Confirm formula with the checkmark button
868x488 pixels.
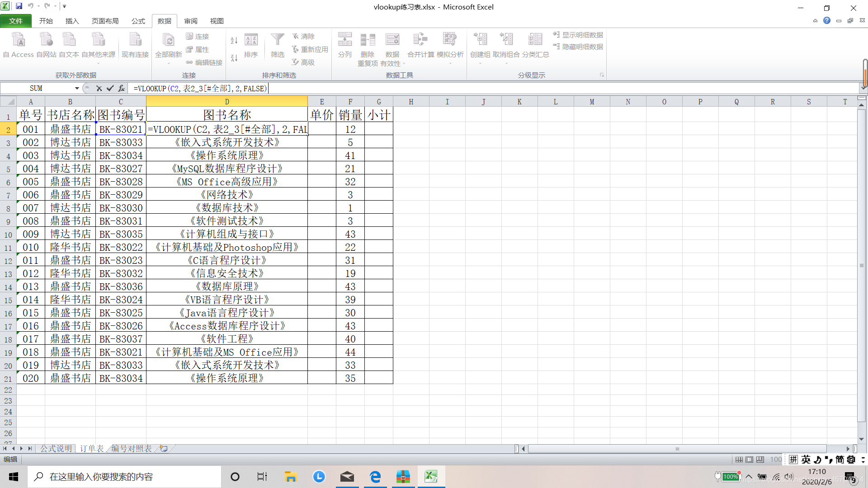click(x=110, y=89)
